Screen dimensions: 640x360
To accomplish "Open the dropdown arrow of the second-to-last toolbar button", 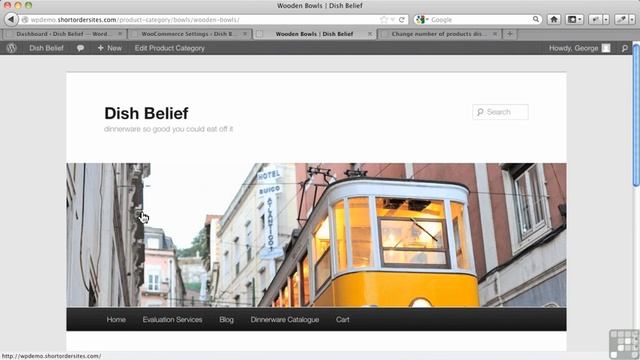I will pyautogui.click(x=606, y=19).
